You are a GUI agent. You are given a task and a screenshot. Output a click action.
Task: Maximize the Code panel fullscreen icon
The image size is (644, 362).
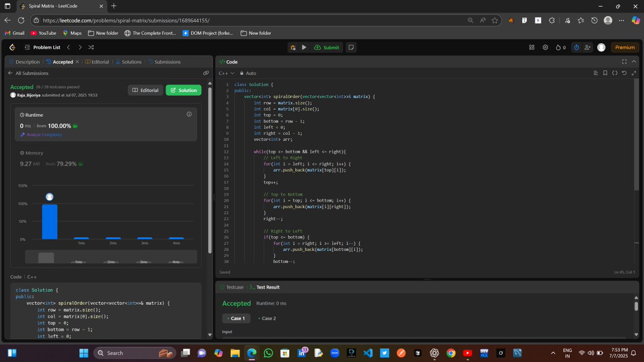click(624, 62)
